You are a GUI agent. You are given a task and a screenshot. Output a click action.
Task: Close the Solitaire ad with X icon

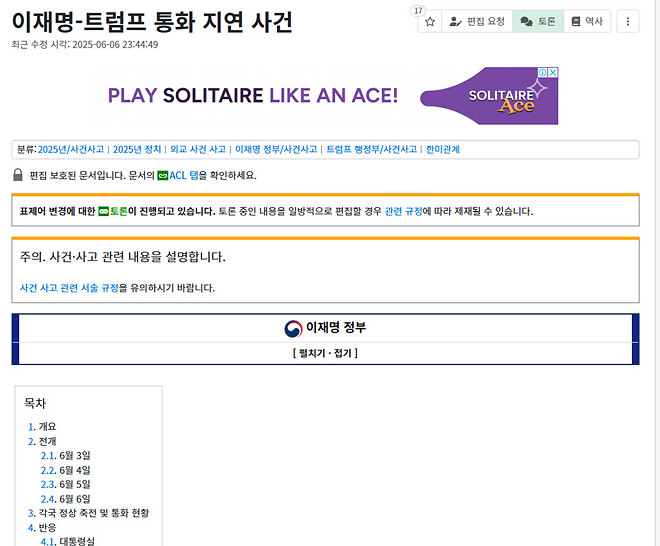(553, 72)
